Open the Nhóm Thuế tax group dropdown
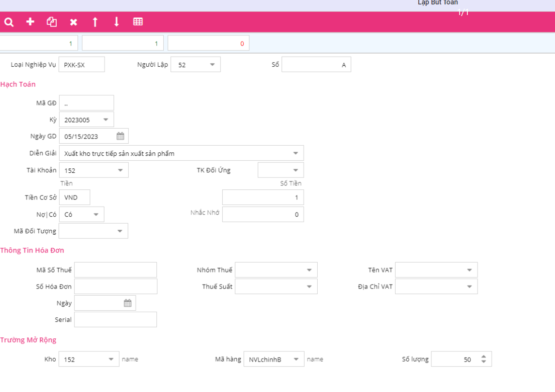The width and height of the screenshot is (555, 392). click(309, 270)
